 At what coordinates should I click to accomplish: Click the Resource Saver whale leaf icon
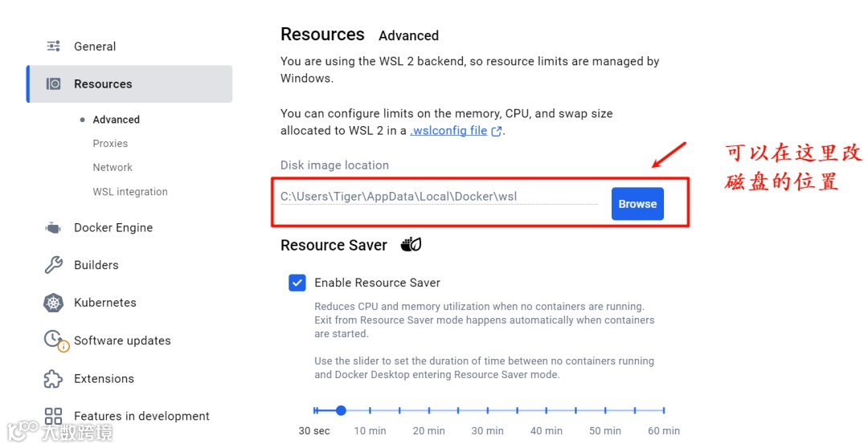click(x=411, y=245)
